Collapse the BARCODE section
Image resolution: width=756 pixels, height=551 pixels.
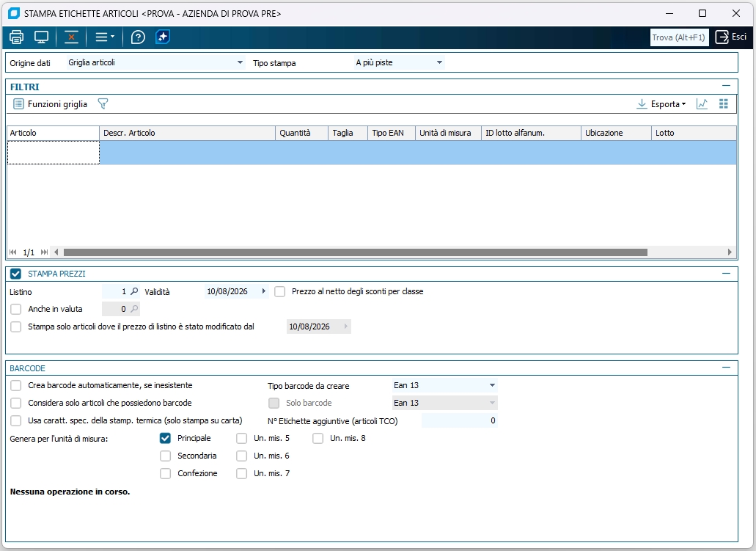(726, 368)
